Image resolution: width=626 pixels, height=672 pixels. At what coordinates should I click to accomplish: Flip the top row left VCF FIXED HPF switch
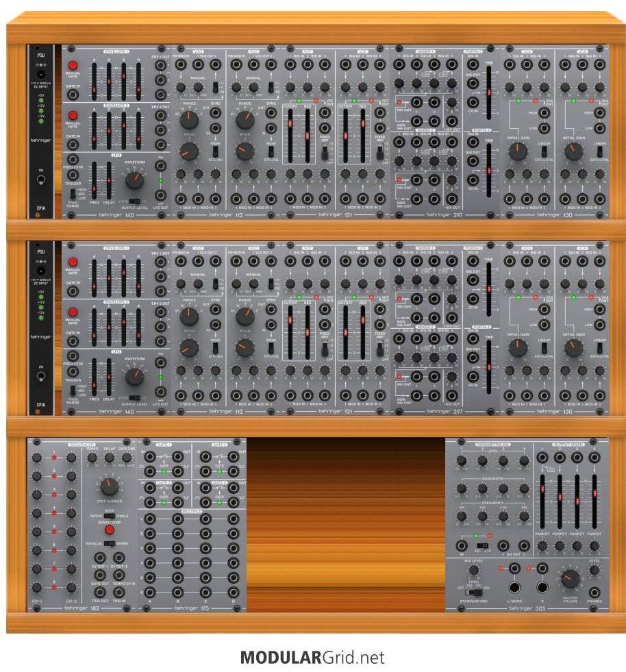pos(325,153)
